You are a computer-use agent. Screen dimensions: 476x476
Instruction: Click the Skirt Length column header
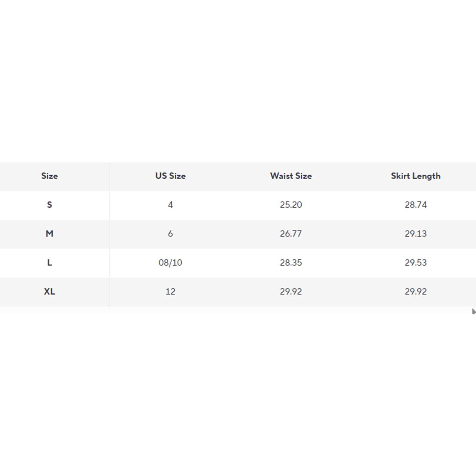coord(416,176)
